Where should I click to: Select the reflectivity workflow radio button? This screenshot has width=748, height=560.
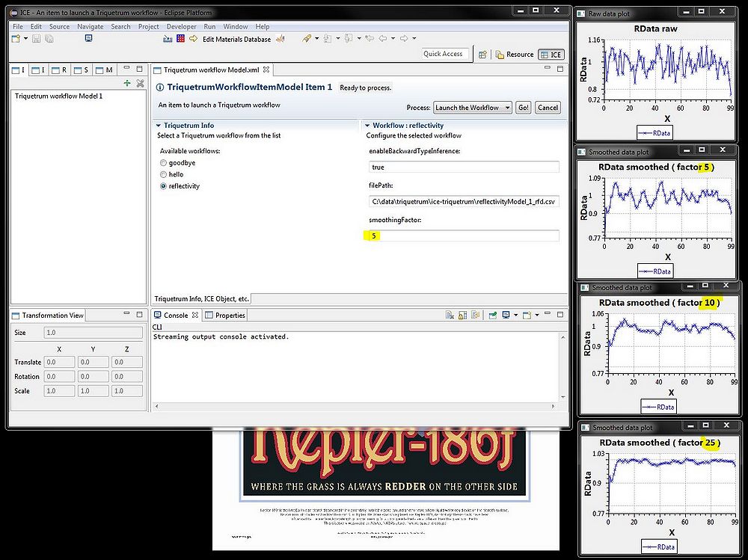point(164,186)
